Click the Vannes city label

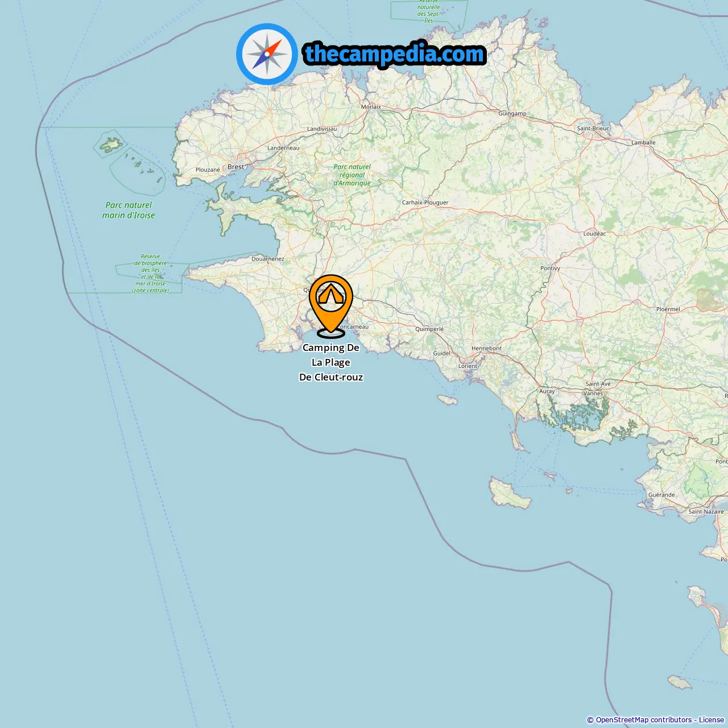(593, 394)
